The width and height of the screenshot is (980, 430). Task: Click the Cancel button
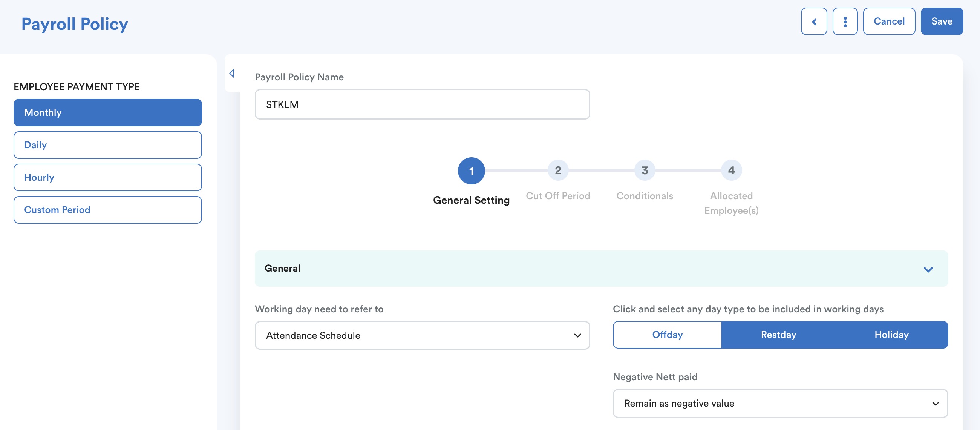(889, 21)
